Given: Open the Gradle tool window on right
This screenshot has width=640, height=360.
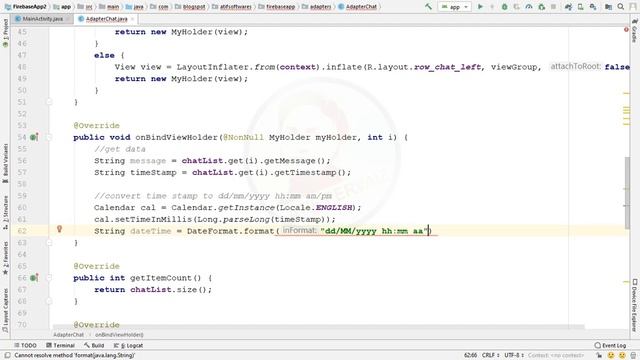Looking at the screenshot, I should pos(635,30).
